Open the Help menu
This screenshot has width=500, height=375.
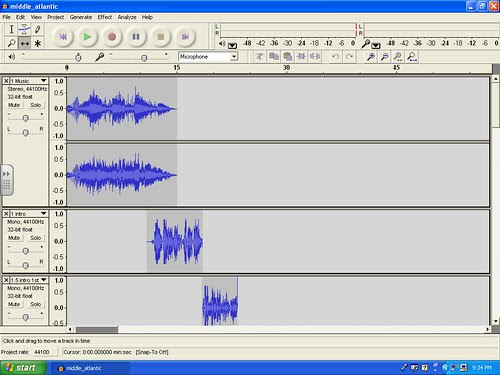click(x=147, y=17)
